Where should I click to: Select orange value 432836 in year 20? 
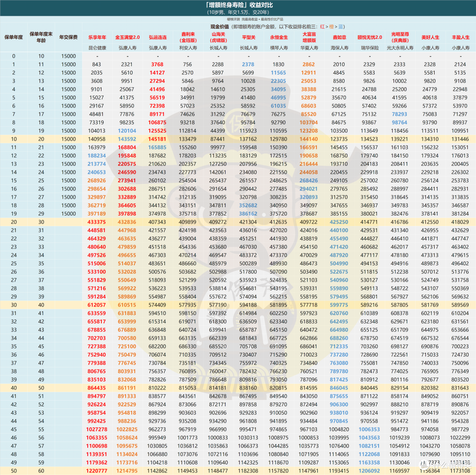pyautogui.click(x=127, y=222)
